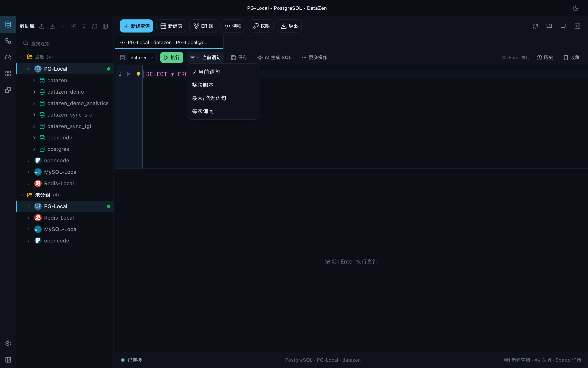Click the download connections icon

coord(52,26)
